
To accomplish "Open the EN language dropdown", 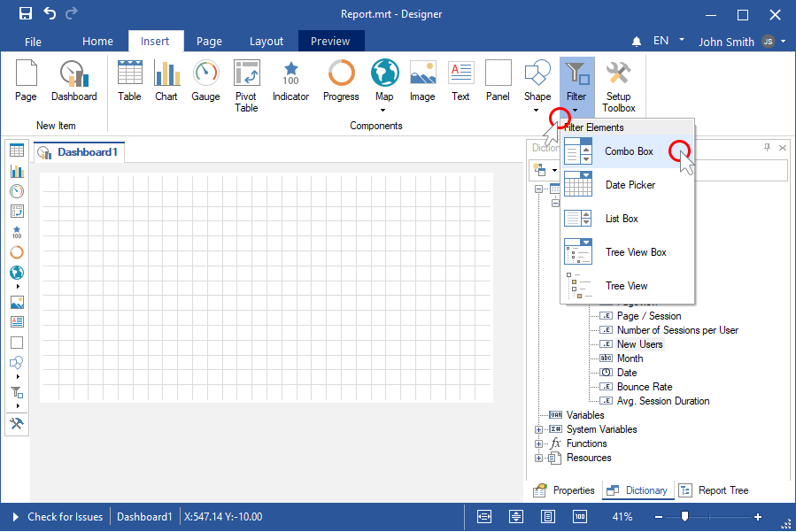I will coord(669,41).
